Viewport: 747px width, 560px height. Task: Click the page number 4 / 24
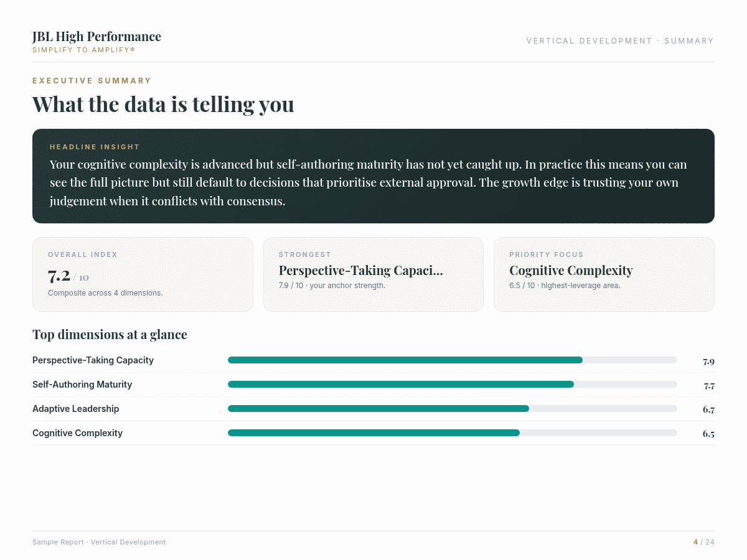(x=704, y=543)
